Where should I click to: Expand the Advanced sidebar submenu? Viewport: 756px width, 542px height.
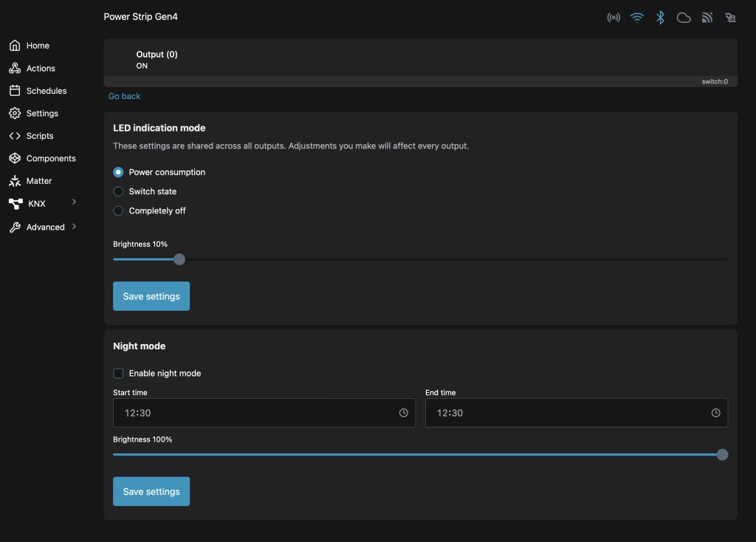point(74,227)
